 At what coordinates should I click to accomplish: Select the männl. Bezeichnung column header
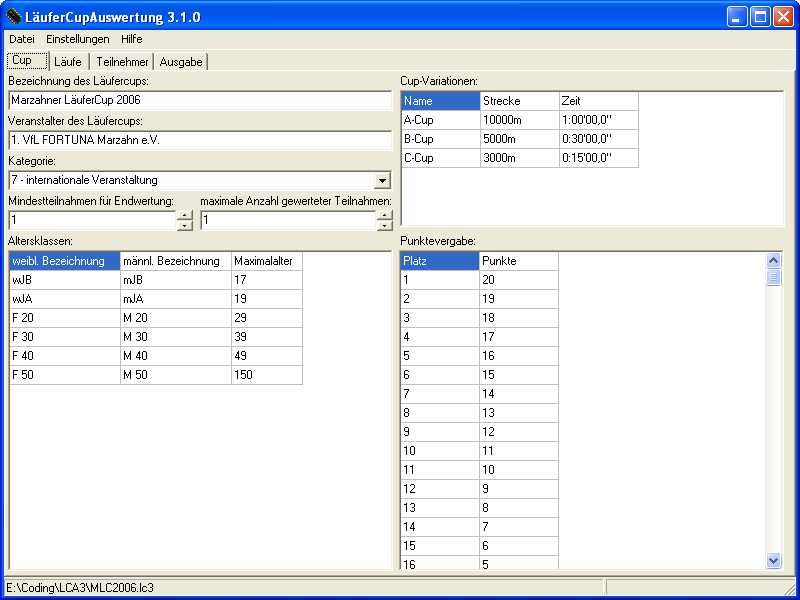click(x=176, y=261)
